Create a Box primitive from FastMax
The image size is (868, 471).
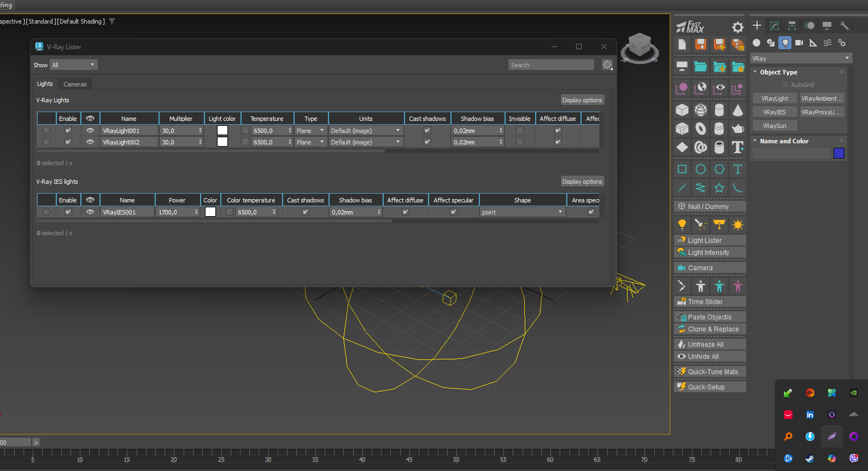(682, 110)
